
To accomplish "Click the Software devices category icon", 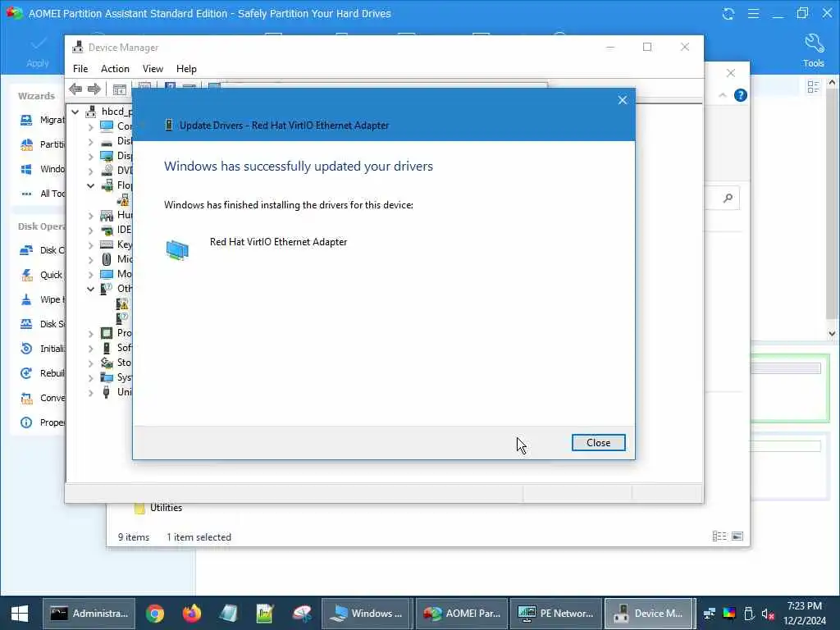I will pyautogui.click(x=107, y=348).
